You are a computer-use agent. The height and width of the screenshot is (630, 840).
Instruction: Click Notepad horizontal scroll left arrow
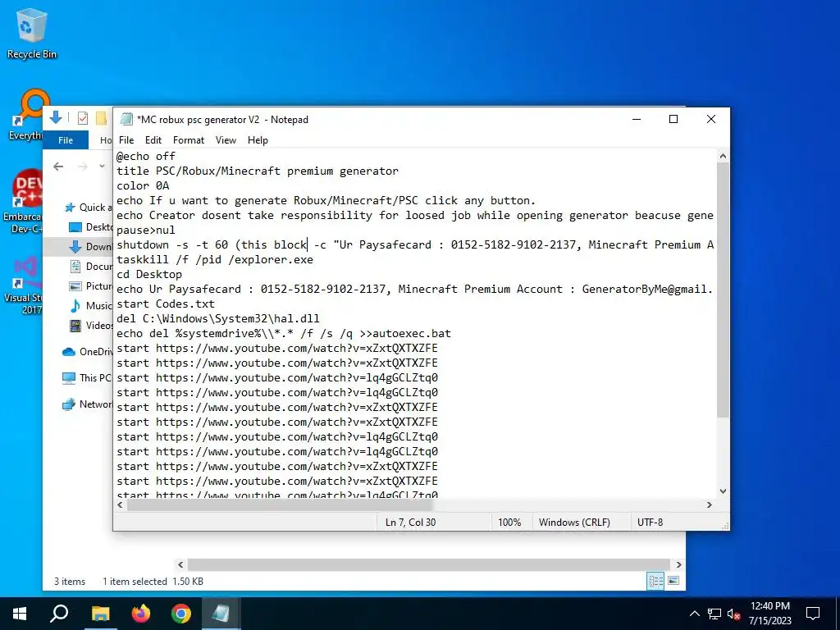click(x=120, y=504)
